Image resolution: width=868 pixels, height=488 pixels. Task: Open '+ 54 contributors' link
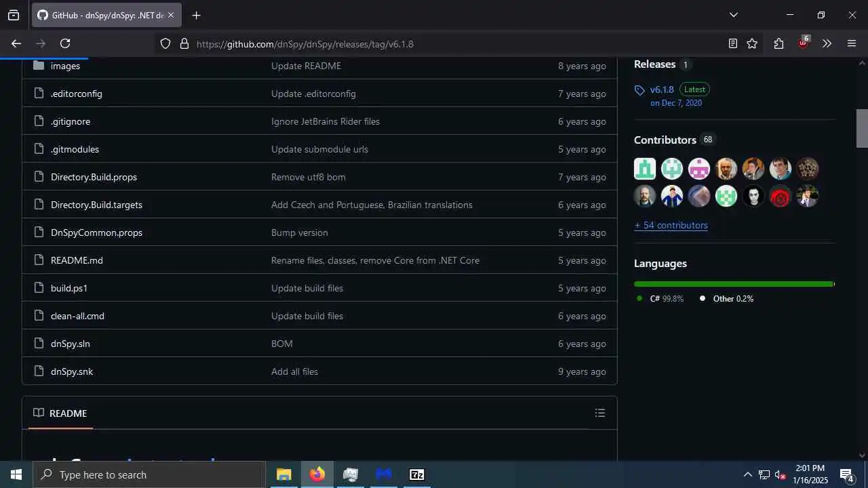(x=671, y=225)
